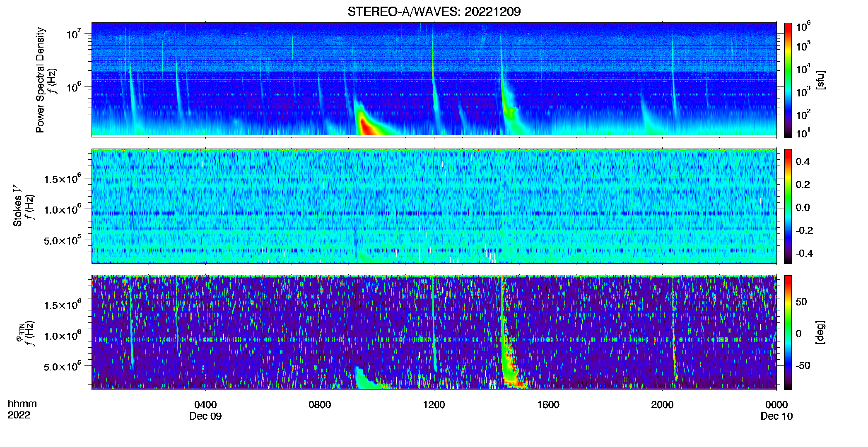Click the 0.2 tick on Stokes color bar
The height and width of the screenshot is (447, 868).
pyautogui.click(x=803, y=185)
